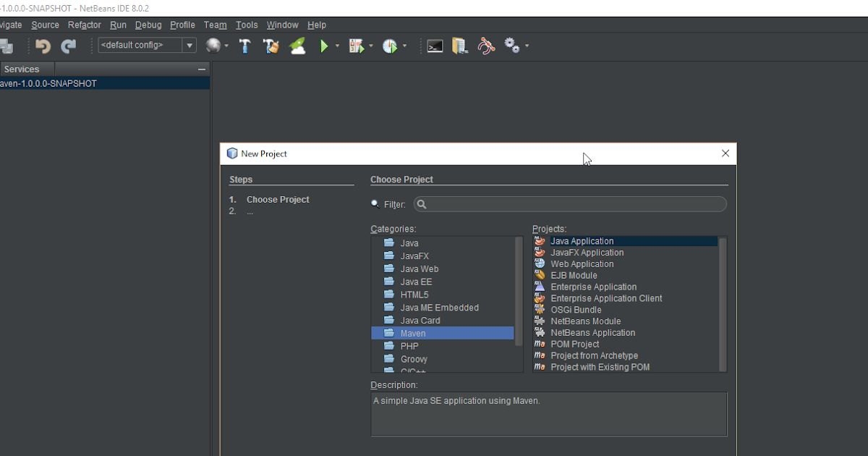Click the file browser toolbar icon
The width and height of the screenshot is (868, 456).
click(460, 46)
